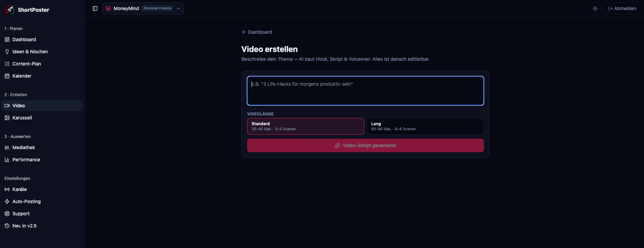Image resolution: width=644 pixels, height=248 pixels.
Task: Open the Content-Plan sidebar item
Action: [x=42, y=64]
